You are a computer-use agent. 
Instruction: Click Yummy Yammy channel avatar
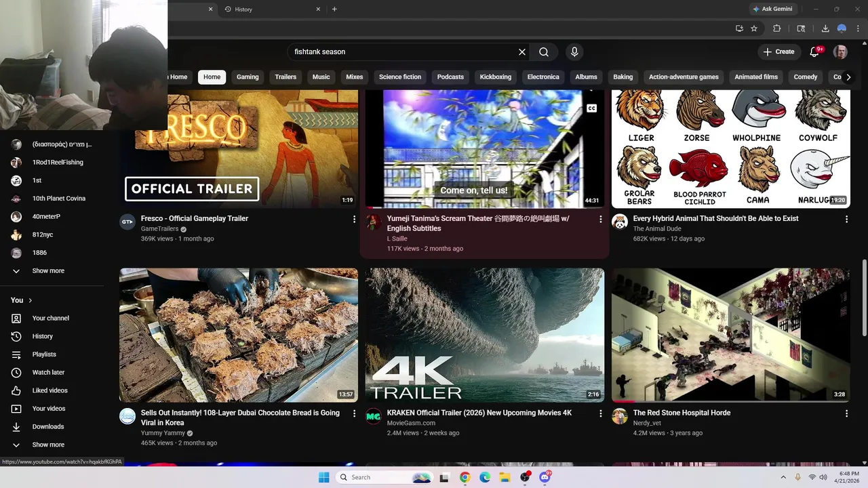[127, 416]
